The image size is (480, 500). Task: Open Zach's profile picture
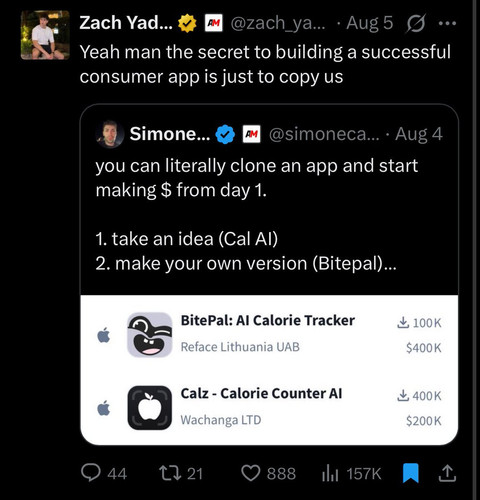pyautogui.click(x=45, y=35)
